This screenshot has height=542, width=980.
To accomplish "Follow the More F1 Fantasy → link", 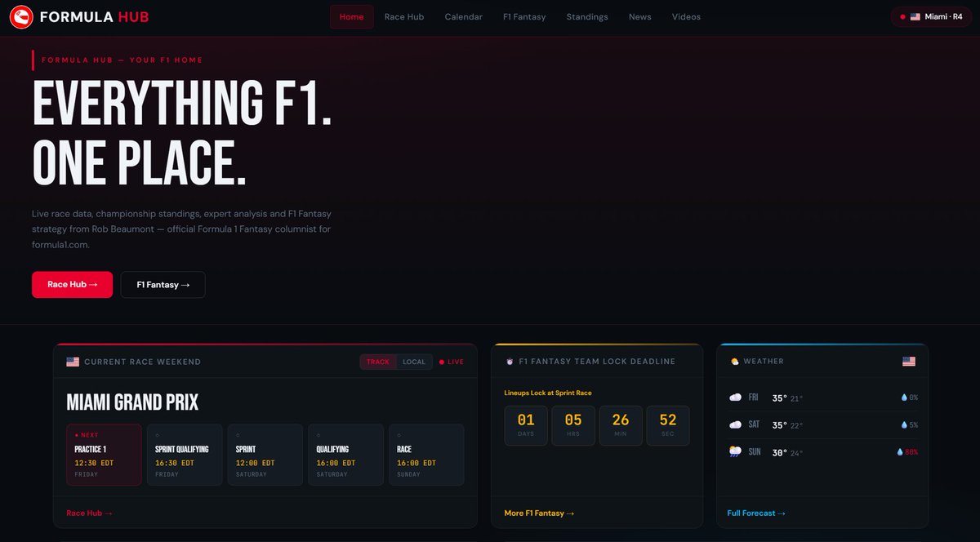I will tap(539, 513).
